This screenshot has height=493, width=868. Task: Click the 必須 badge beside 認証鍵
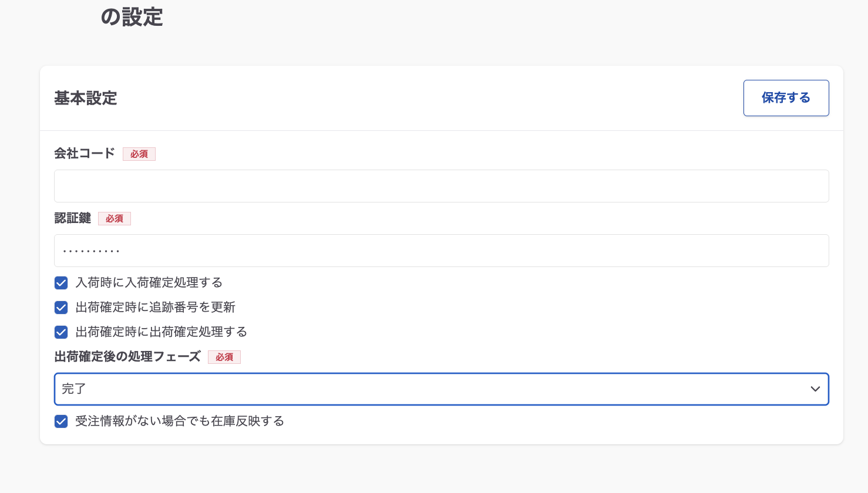tap(115, 219)
